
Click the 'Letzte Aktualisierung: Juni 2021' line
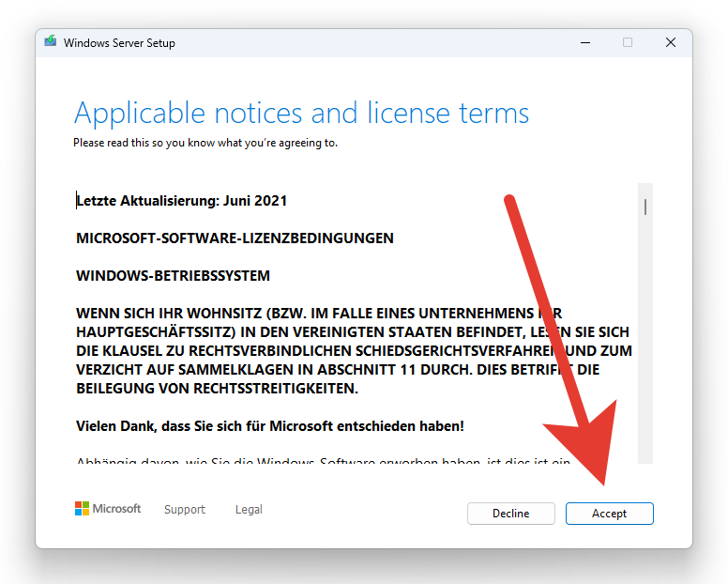coord(182,201)
